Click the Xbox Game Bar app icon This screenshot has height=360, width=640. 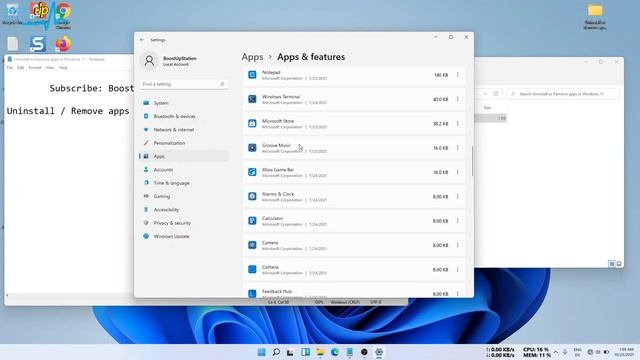pyautogui.click(x=252, y=172)
